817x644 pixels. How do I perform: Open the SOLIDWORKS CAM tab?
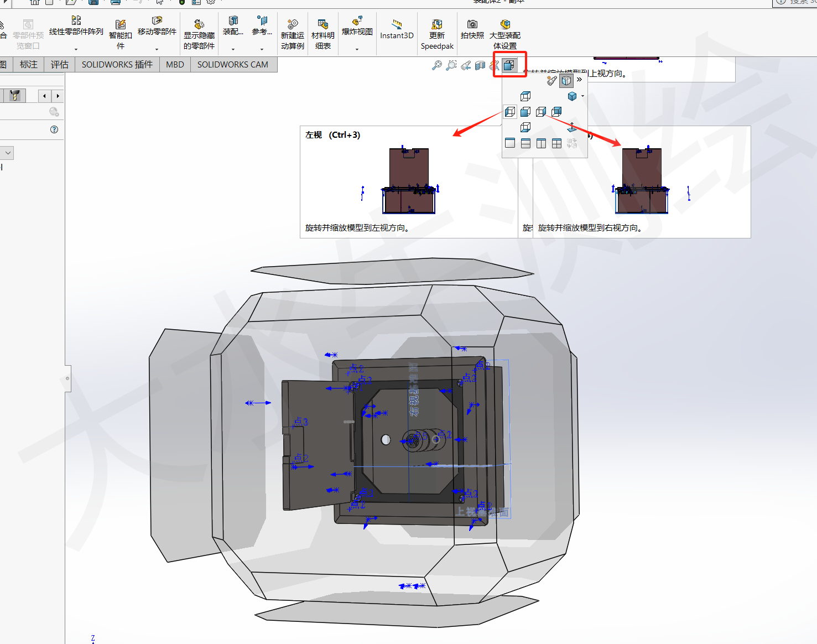(233, 64)
